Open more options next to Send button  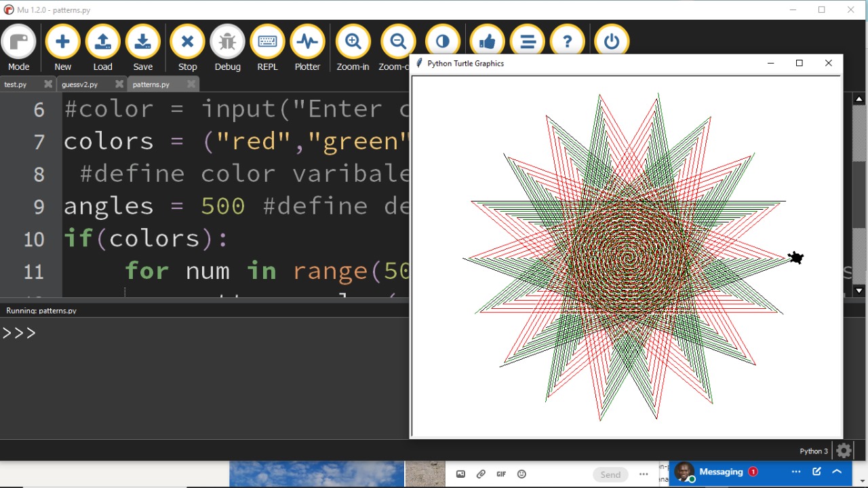coord(644,474)
